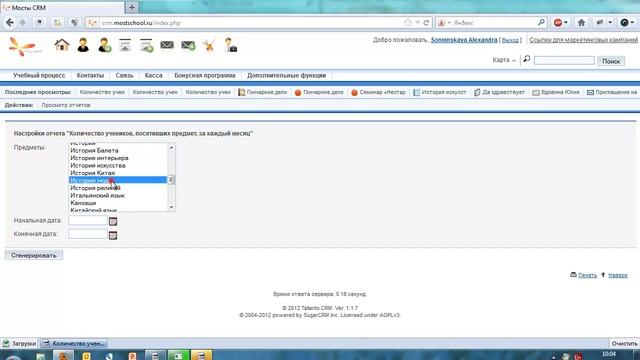
Task: Select История Балета in subjects list
Action: pos(118,151)
